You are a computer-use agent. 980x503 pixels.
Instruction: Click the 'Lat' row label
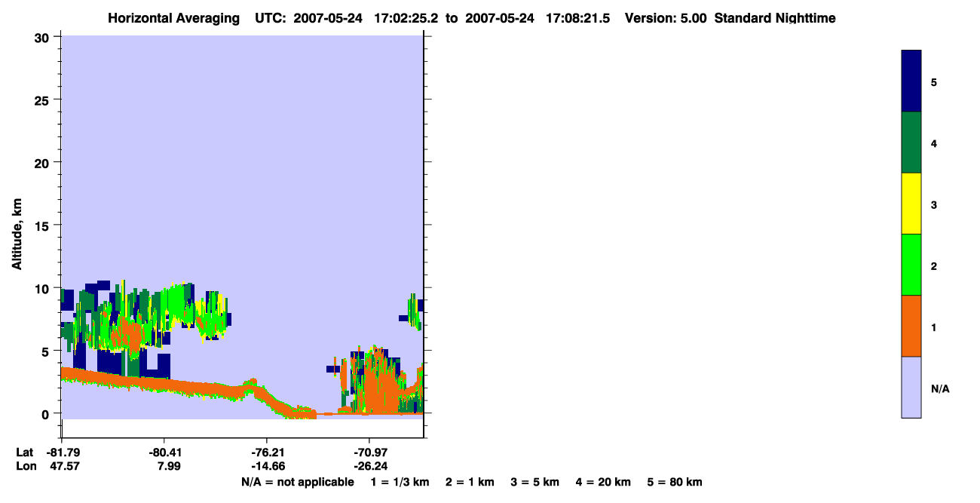click(25, 452)
